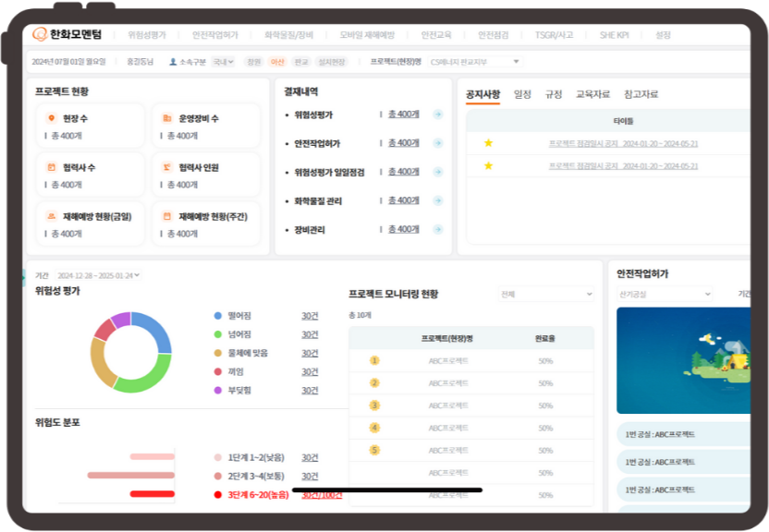Click the 안전작업허가 illustration thumbnail

coord(683,361)
